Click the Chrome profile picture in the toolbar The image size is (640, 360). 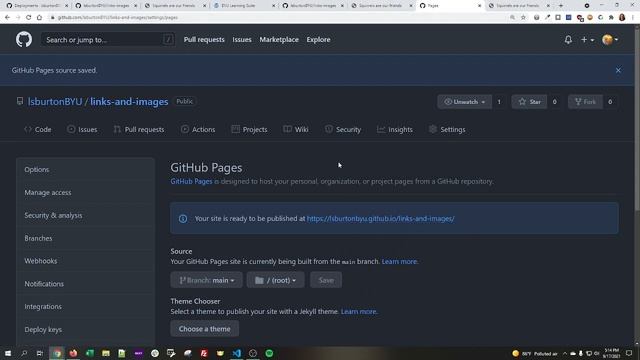(622, 18)
